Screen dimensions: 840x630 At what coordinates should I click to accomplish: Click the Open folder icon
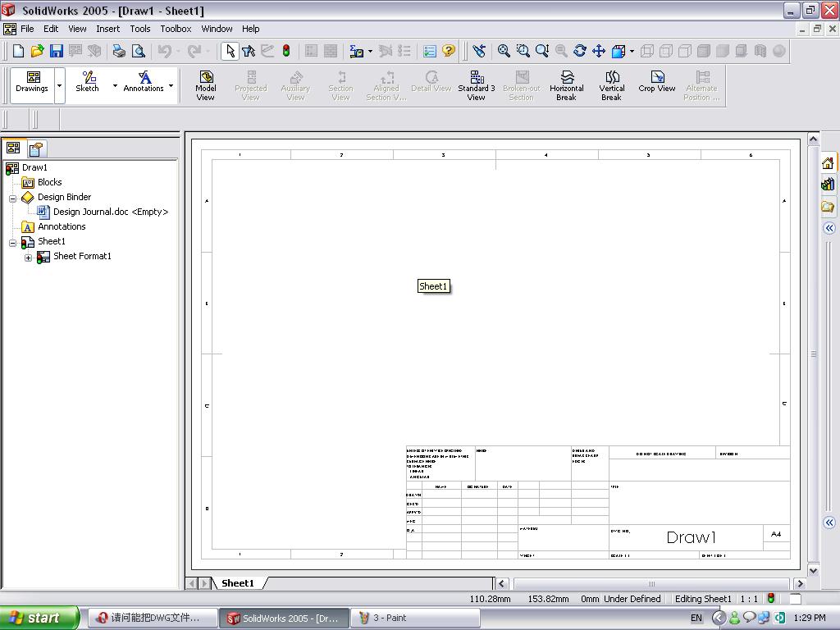[x=37, y=51]
